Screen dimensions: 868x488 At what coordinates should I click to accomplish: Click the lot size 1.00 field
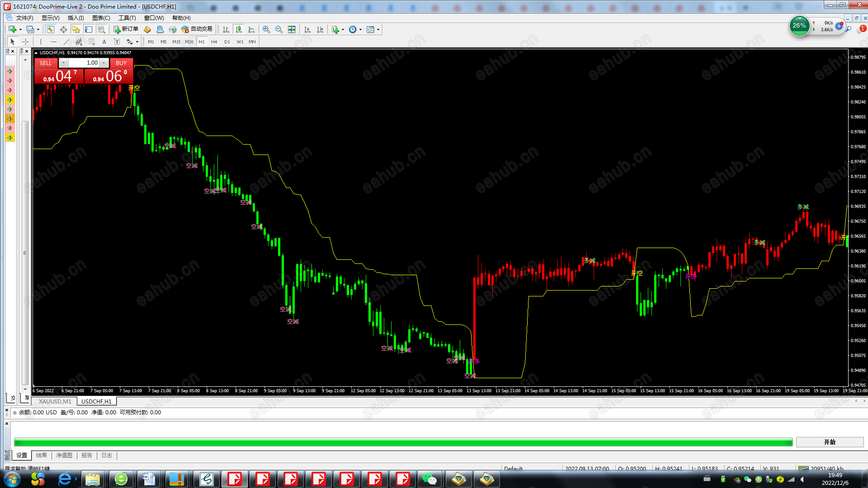pos(84,63)
